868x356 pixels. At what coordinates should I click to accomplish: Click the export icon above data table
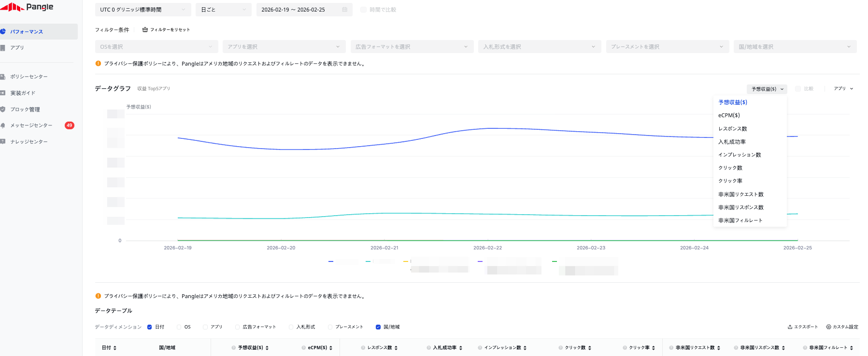(x=790, y=327)
